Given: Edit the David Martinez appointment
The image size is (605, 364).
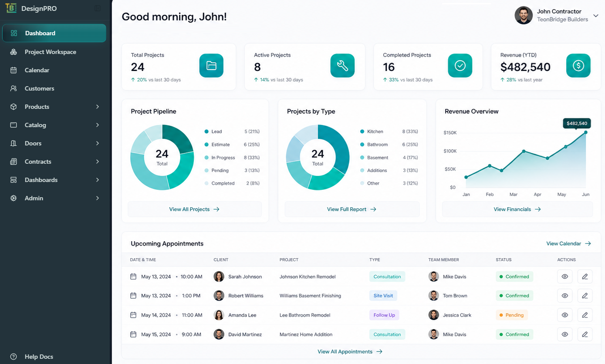Looking at the screenshot, I should 585,334.
